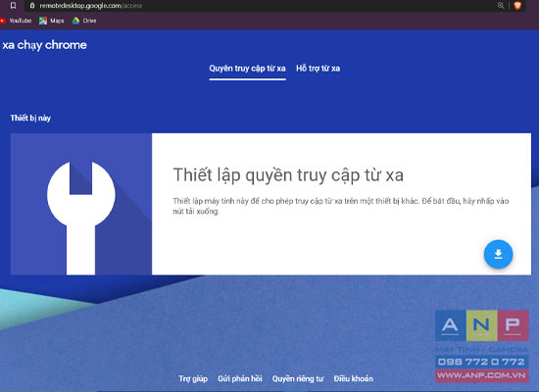Click the Thiết lập quyền truy cập từ xa heading
Image resolution: width=539 pixels, height=392 pixels.
click(288, 175)
